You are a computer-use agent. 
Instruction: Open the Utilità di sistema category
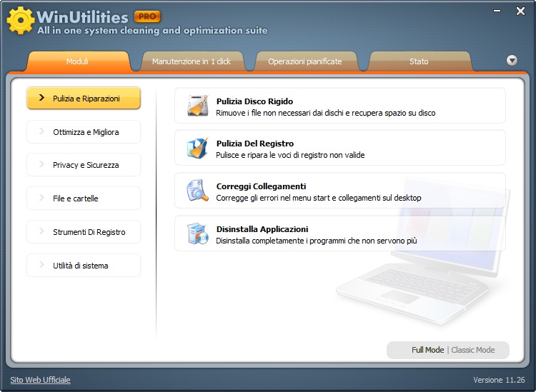coord(84,266)
